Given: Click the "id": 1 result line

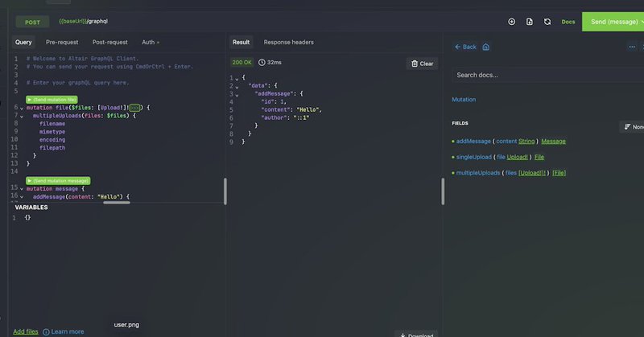Looking at the screenshot, I should [274, 102].
